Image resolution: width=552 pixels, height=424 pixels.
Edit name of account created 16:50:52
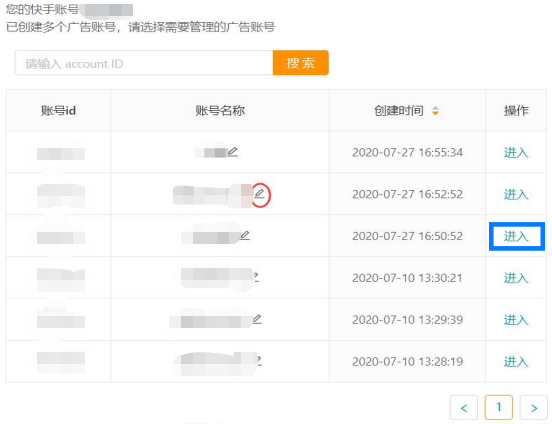point(245,235)
